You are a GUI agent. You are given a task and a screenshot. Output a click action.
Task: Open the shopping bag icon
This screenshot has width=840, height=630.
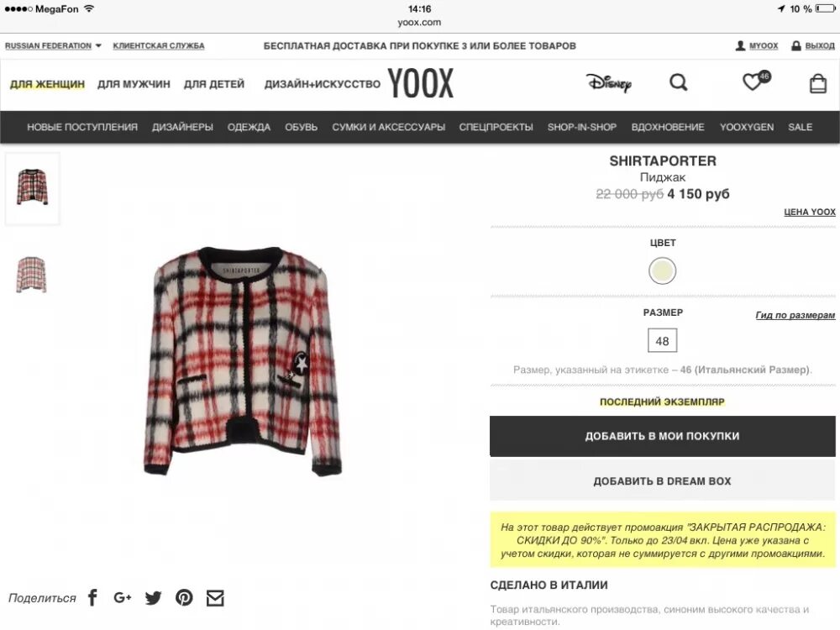tap(817, 83)
